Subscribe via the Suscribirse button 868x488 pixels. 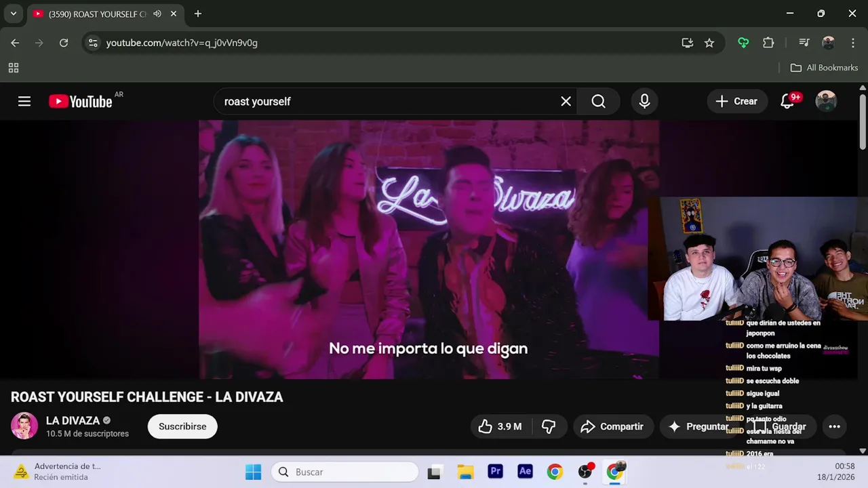click(182, 426)
